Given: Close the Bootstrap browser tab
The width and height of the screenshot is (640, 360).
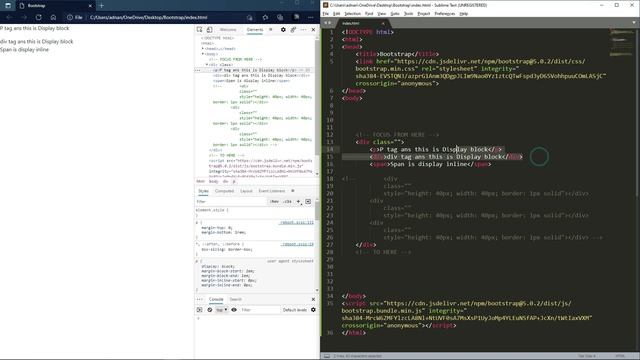Looking at the screenshot, I should [x=90, y=6].
